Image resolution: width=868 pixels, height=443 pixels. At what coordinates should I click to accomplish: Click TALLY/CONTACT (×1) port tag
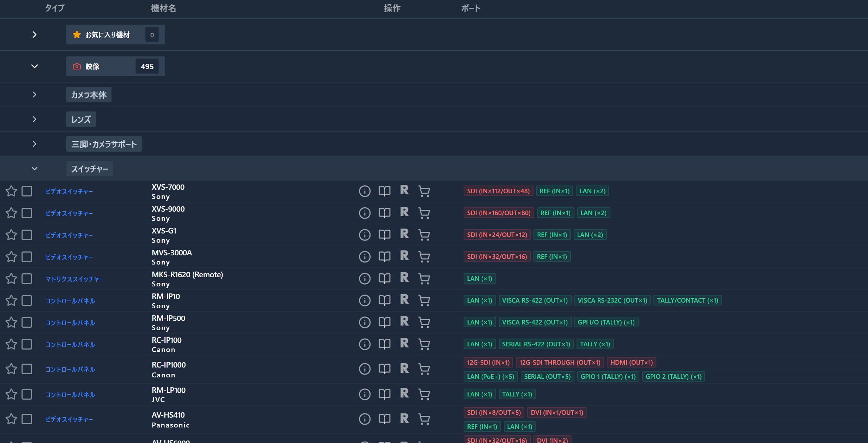(687, 301)
